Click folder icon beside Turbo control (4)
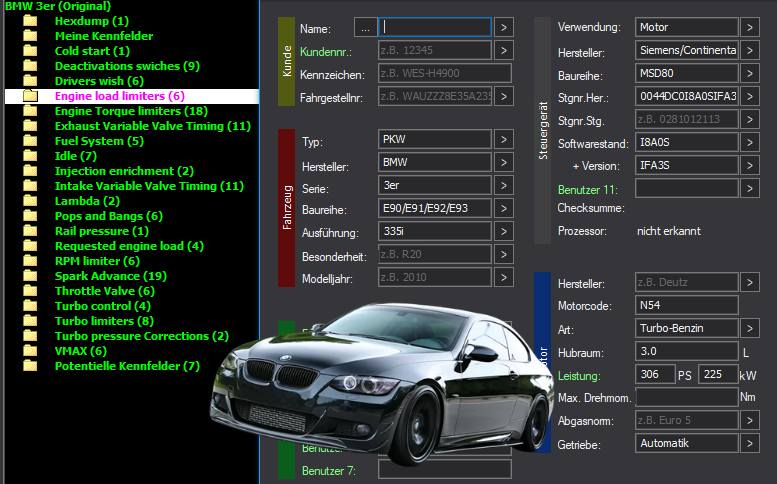The height and width of the screenshot is (484, 777). [x=30, y=306]
